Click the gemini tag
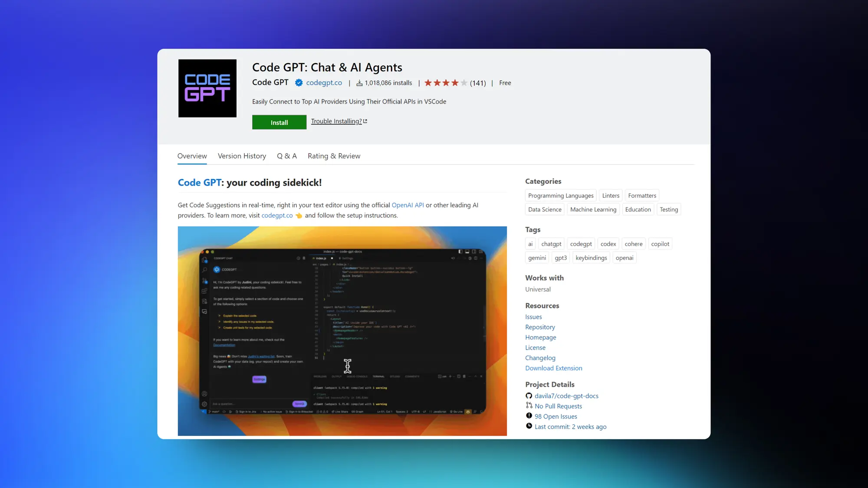The height and width of the screenshot is (488, 868). [537, 258]
